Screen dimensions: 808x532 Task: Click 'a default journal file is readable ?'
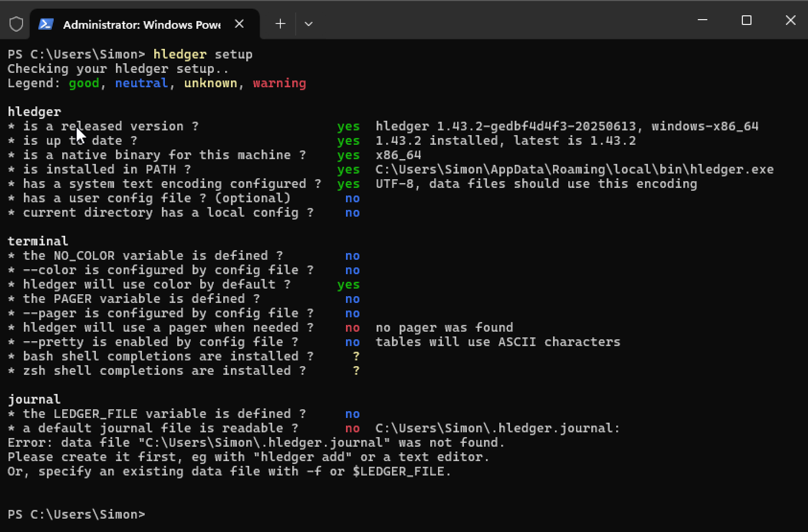[161, 428]
